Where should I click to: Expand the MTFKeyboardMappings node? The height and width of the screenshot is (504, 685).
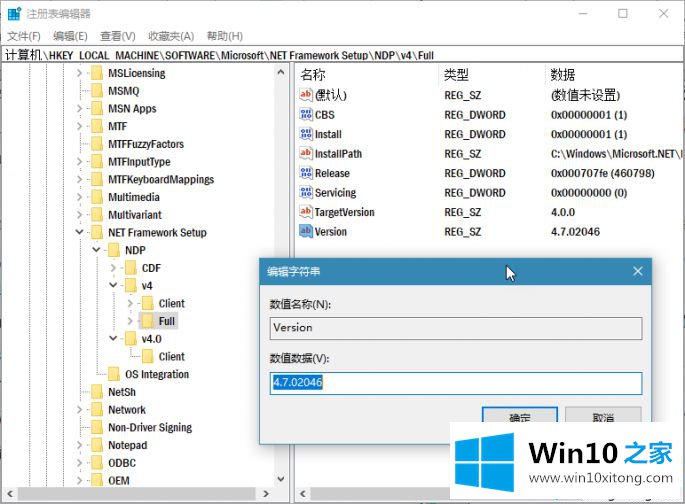pyautogui.click(x=79, y=180)
